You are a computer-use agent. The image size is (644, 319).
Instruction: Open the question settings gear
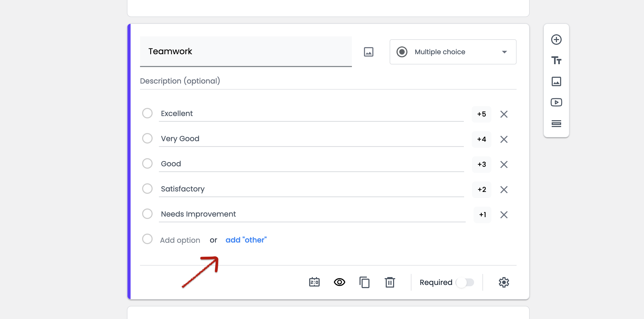pos(504,282)
